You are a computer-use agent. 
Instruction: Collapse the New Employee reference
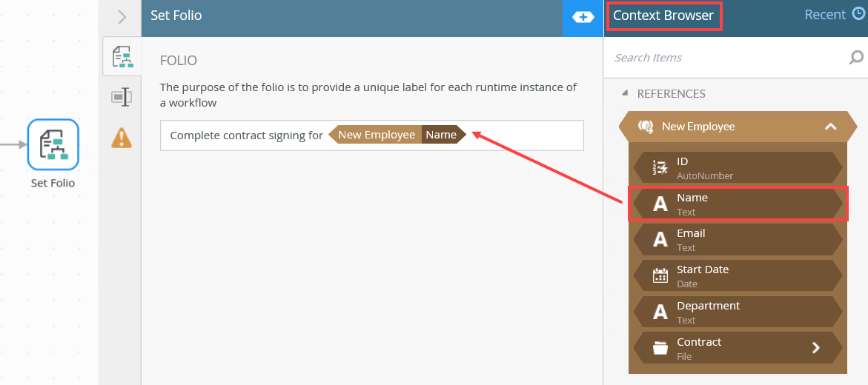(x=830, y=127)
